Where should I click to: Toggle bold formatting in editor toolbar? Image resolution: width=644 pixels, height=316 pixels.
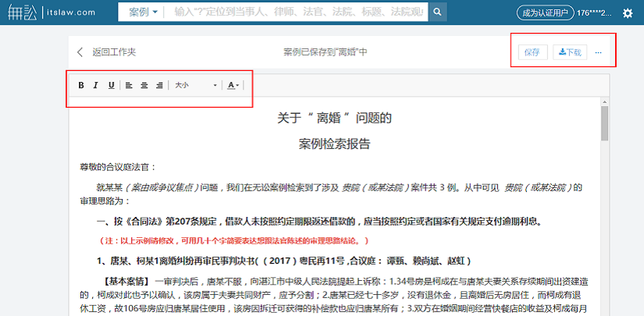tap(82, 85)
